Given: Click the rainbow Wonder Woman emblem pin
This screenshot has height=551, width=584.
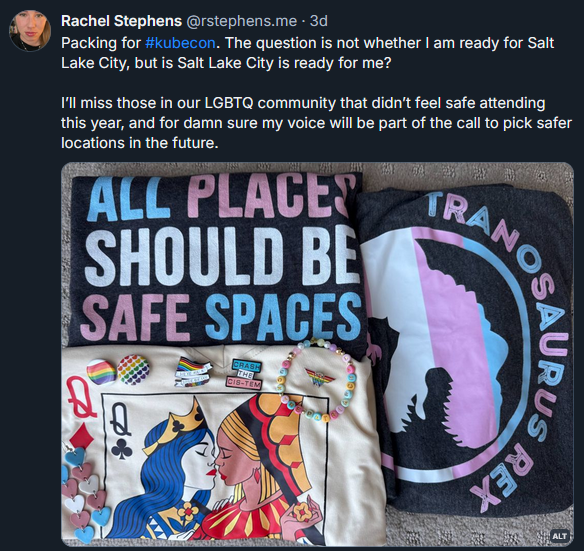Looking at the screenshot, I should coord(318,376).
